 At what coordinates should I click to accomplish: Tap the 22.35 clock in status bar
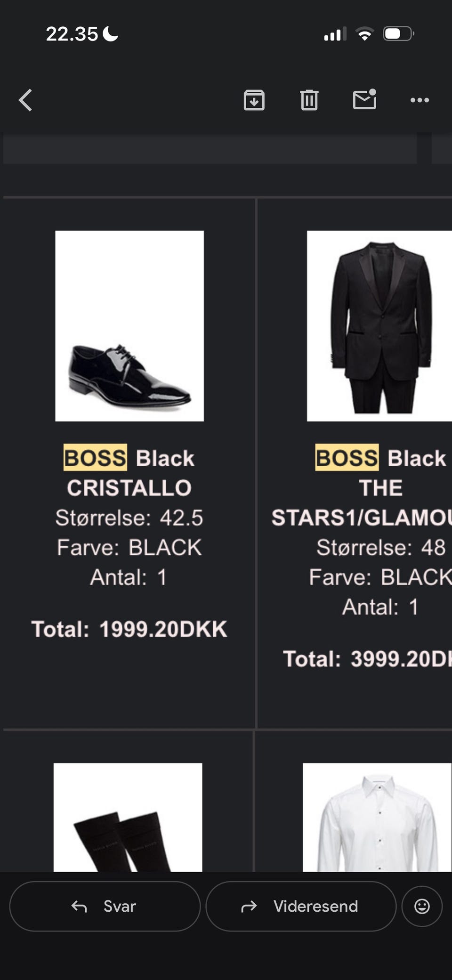click(72, 34)
